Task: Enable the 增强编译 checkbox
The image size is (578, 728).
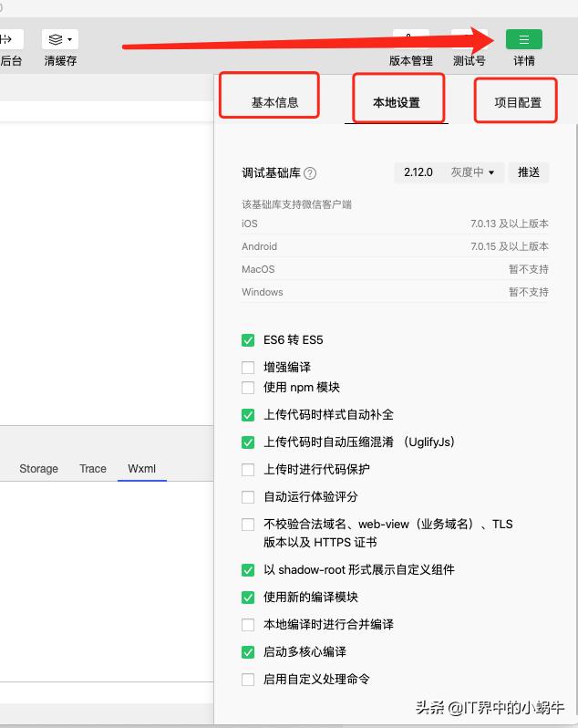Action: (x=248, y=368)
